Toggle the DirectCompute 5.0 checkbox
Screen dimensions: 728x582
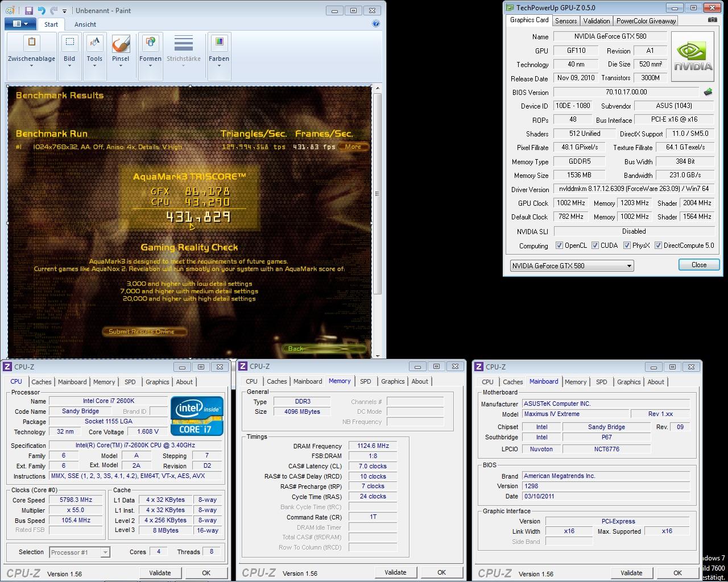pos(658,246)
